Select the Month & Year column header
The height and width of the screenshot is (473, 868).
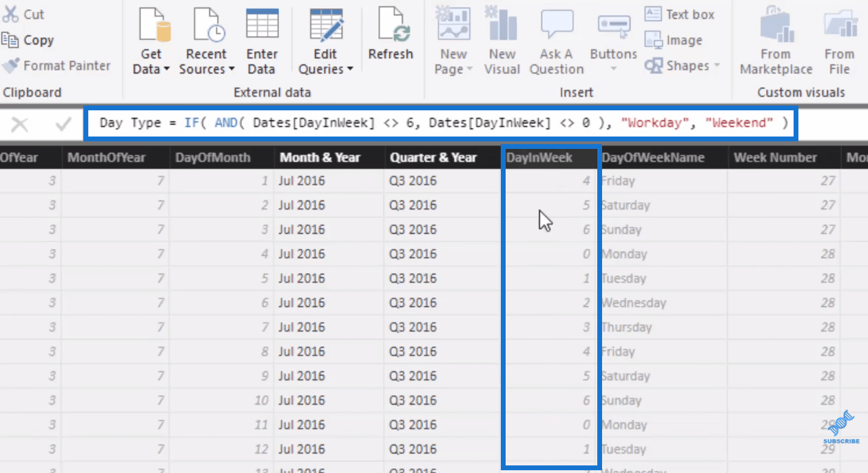pyautogui.click(x=329, y=157)
